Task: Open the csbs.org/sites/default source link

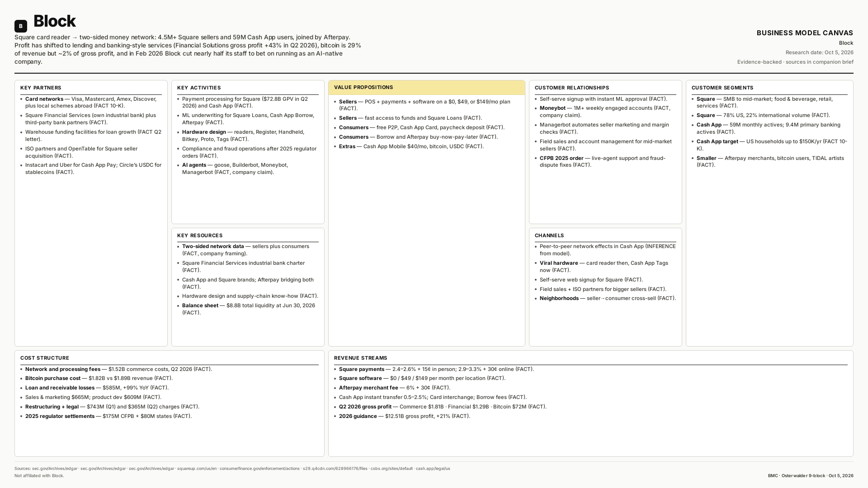Action: click(392, 469)
